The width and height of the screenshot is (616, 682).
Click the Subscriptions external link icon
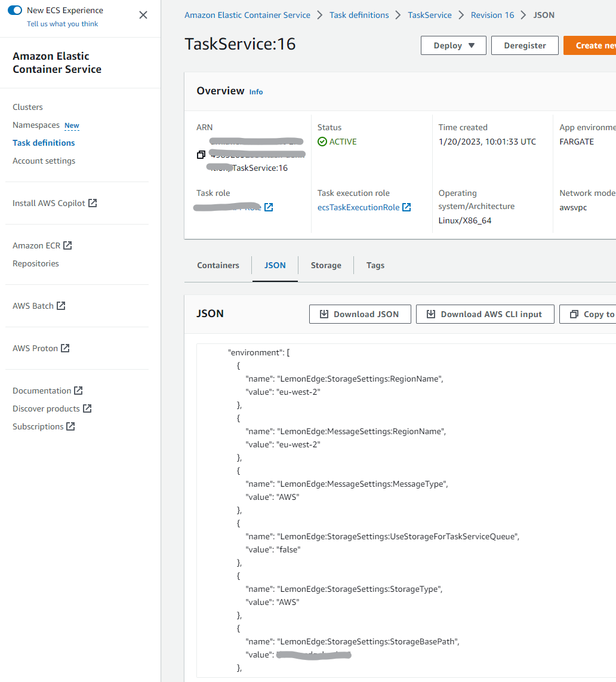click(x=70, y=426)
